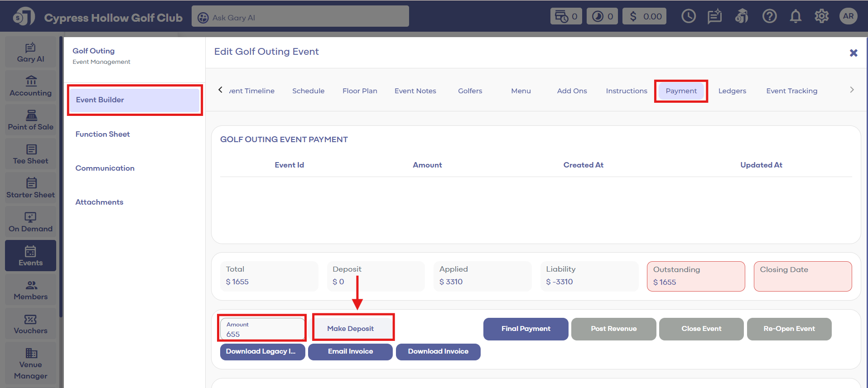
Task: Open settings gear in top bar
Action: [821, 17]
